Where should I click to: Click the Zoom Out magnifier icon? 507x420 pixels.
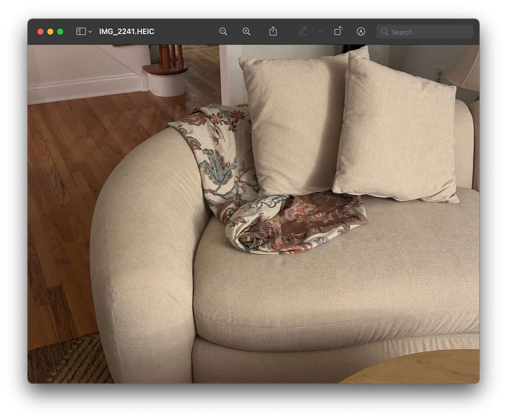click(x=223, y=32)
